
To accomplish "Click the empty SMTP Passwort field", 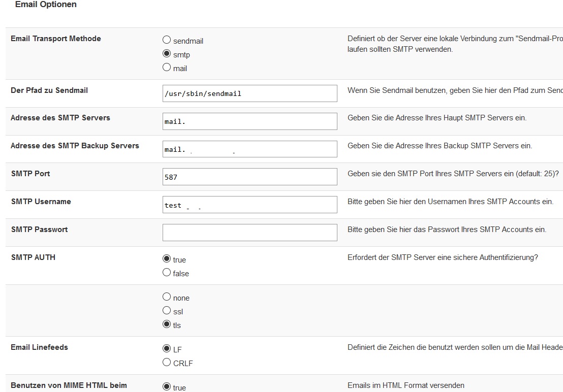I will [x=249, y=233].
